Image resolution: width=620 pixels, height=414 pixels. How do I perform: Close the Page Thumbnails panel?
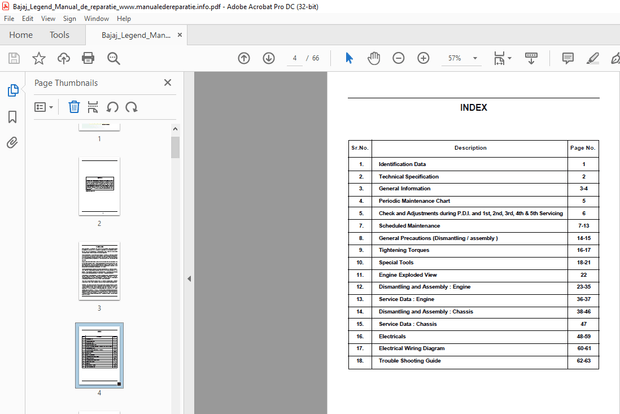(167, 83)
